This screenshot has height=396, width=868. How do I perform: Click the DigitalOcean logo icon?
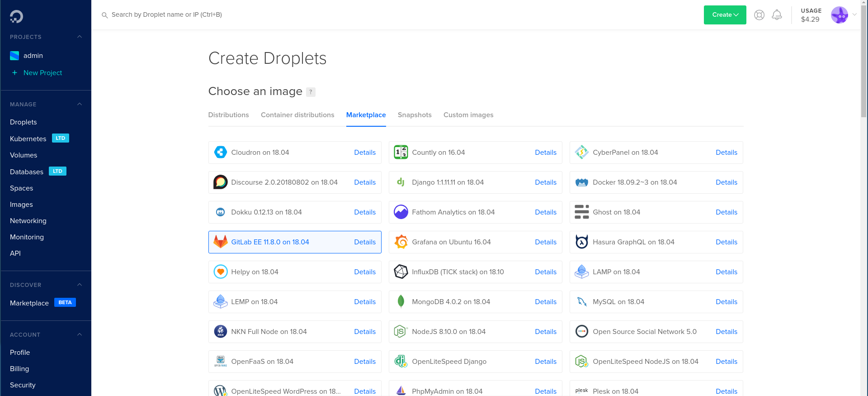16,17
